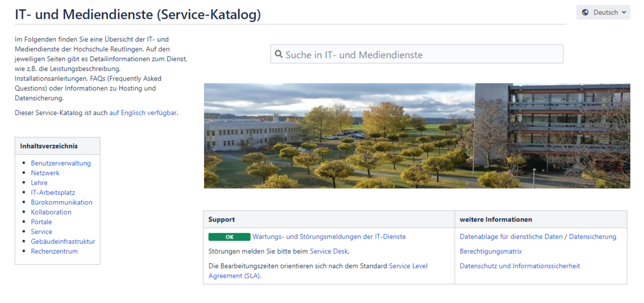The height and width of the screenshot is (303, 644).
Task: Click the globe icon beside Deutsch
Action: 586,12
